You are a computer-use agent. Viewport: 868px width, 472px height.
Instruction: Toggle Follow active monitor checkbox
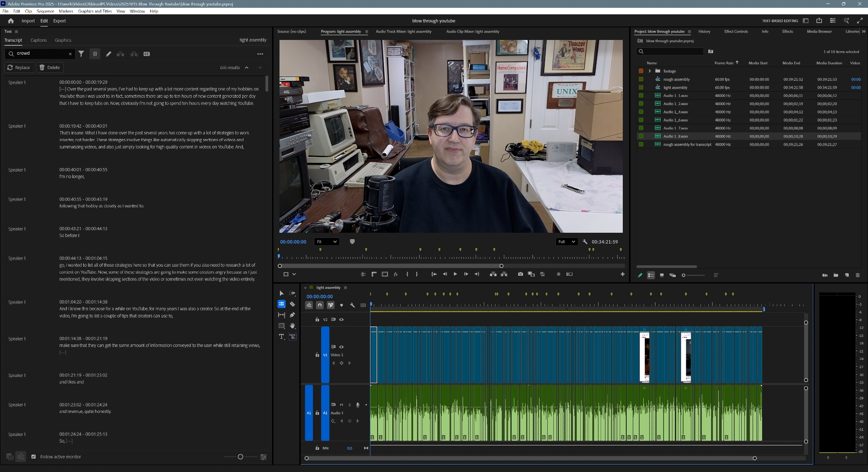point(33,457)
